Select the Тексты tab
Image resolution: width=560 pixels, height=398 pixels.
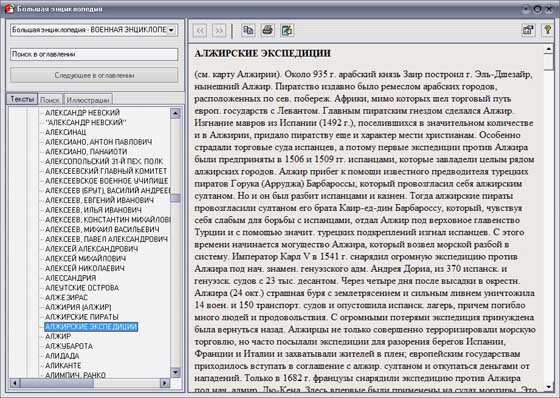click(22, 99)
